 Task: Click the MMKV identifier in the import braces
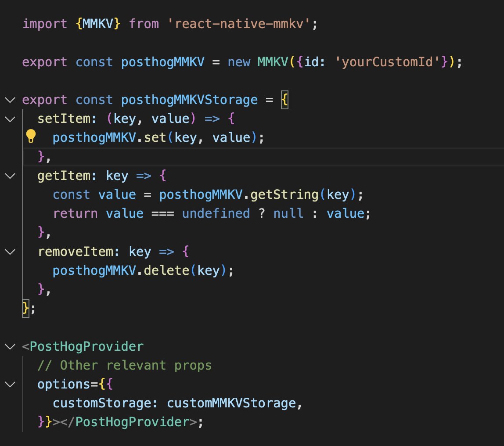[x=98, y=24]
